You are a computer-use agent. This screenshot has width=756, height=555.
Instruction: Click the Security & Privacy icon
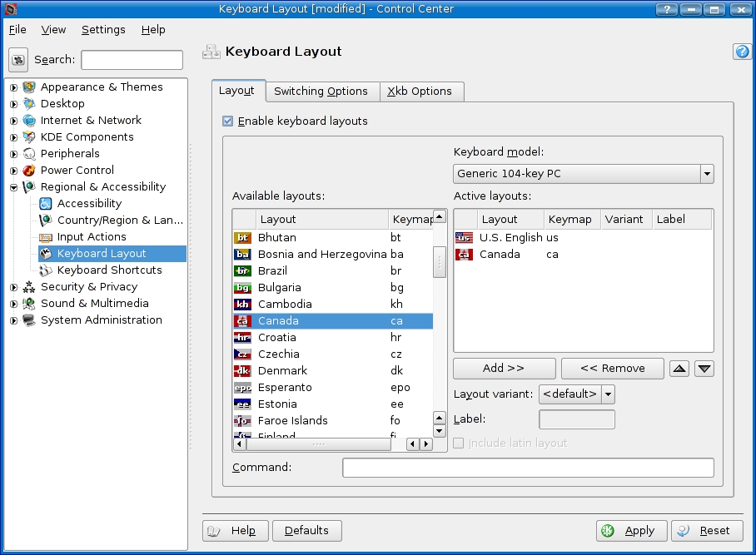(29, 287)
